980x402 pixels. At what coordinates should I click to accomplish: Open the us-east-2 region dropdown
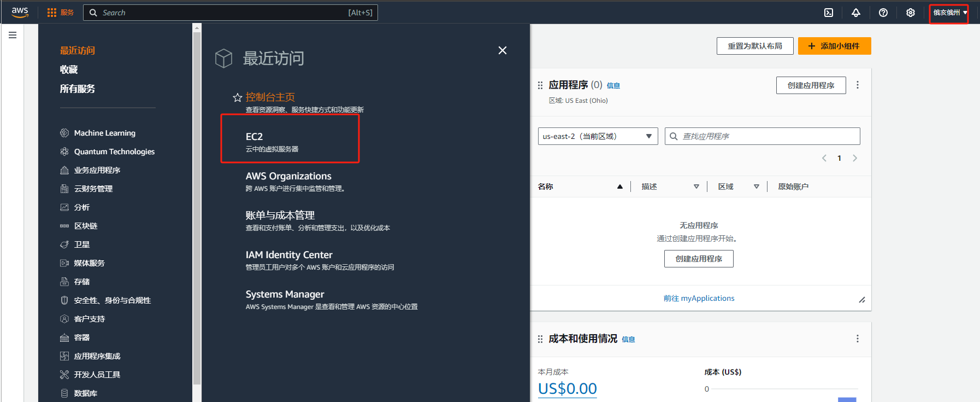[598, 136]
